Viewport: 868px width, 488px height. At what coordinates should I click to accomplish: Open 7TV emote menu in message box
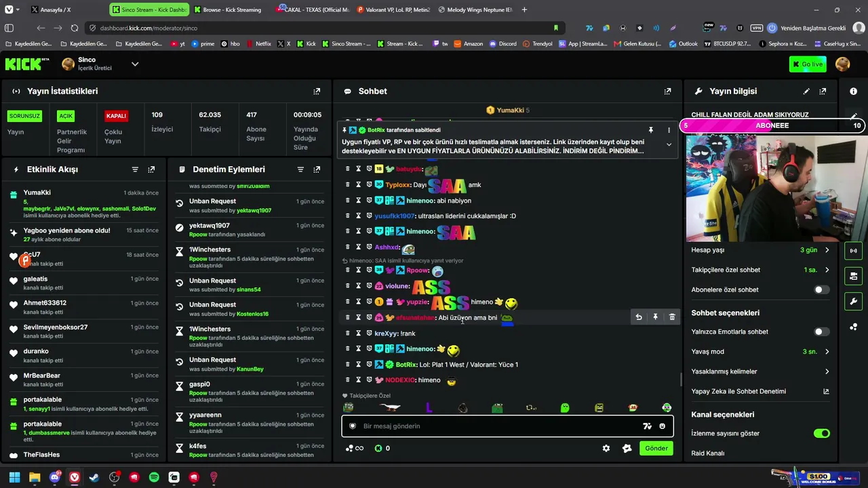(647, 426)
